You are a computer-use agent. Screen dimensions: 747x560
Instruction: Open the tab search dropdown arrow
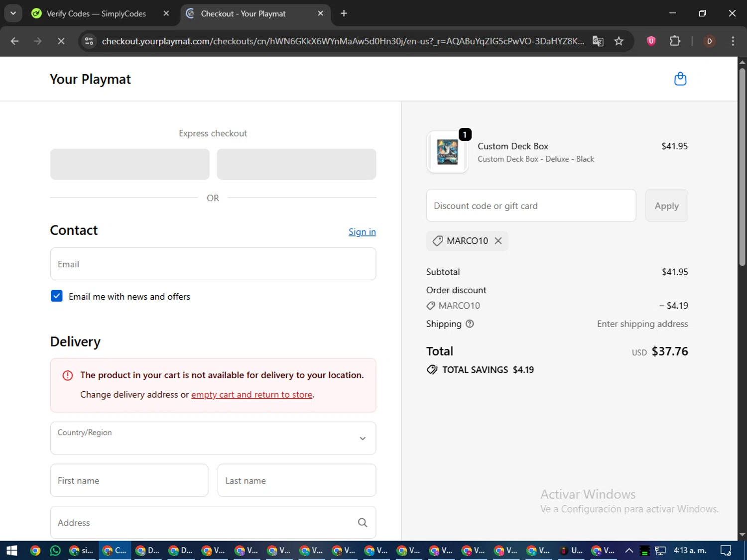coord(13,13)
